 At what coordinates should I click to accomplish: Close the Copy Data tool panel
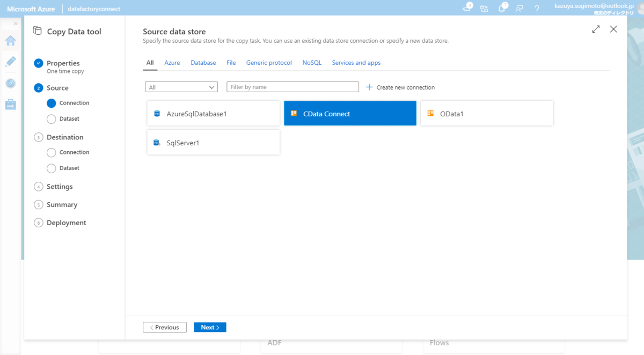click(x=613, y=29)
